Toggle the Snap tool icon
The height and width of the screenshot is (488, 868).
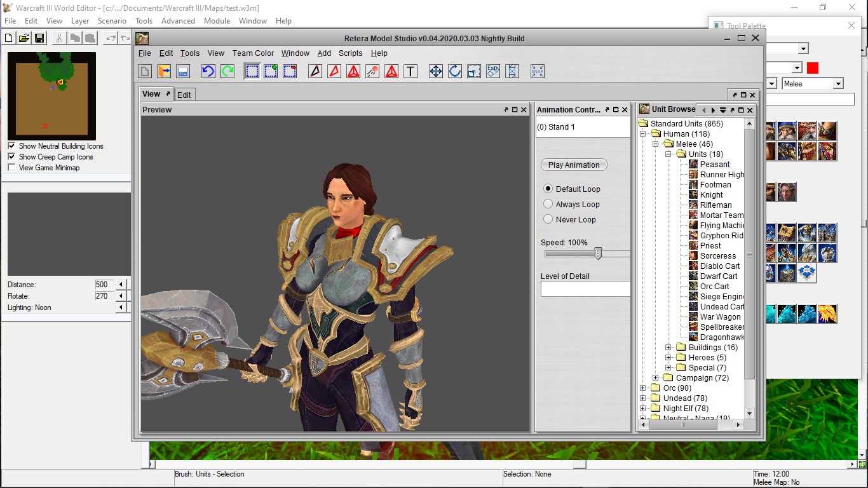point(538,71)
